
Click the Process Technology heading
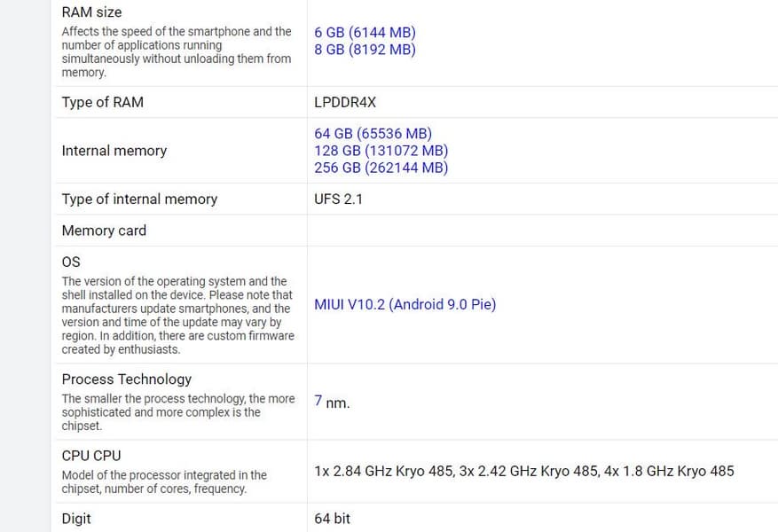pos(126,379)
